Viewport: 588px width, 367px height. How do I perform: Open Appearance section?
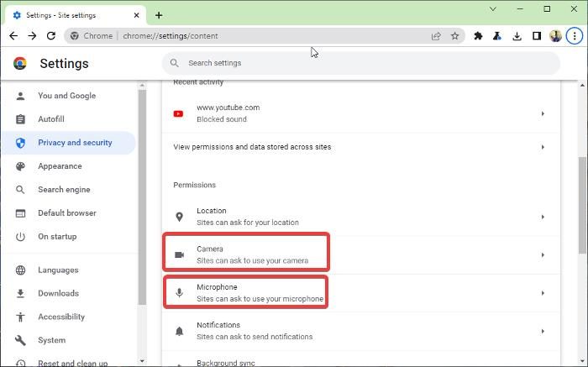pos(68,166)
